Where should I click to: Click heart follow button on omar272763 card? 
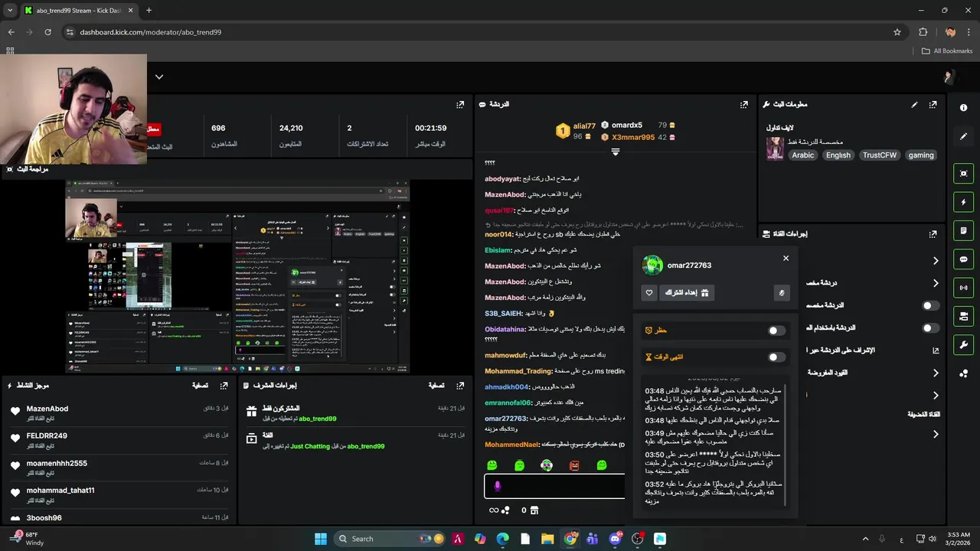click(x=649, y=292)
